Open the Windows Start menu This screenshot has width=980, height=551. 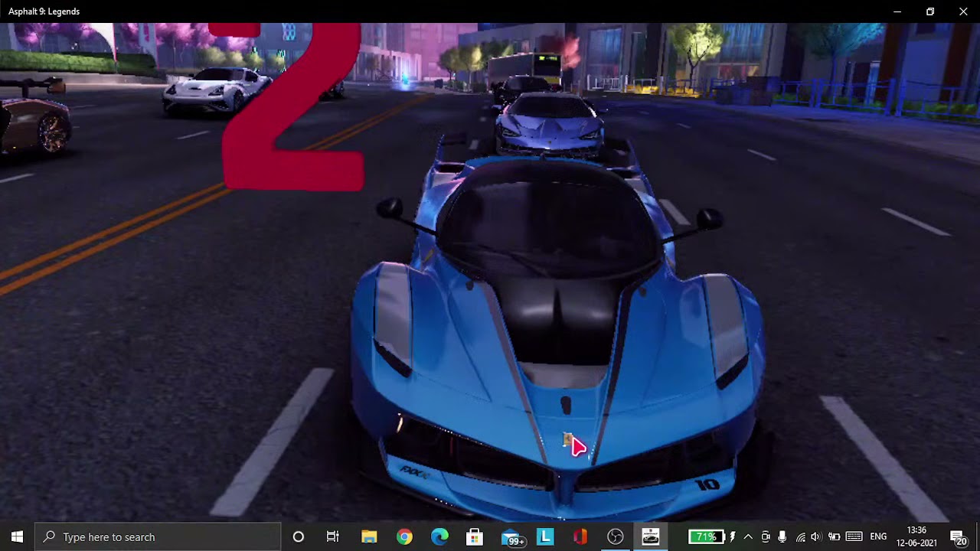(17, 537)
